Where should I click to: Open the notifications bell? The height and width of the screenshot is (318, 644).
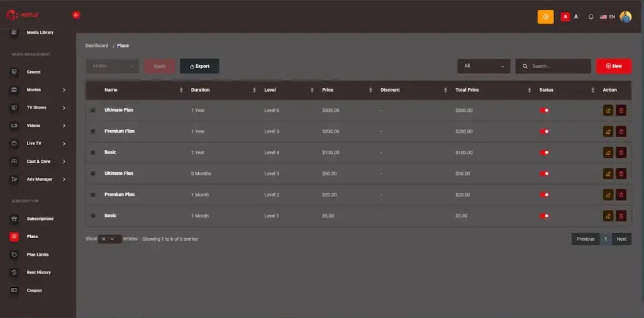[x=591, y=17]
